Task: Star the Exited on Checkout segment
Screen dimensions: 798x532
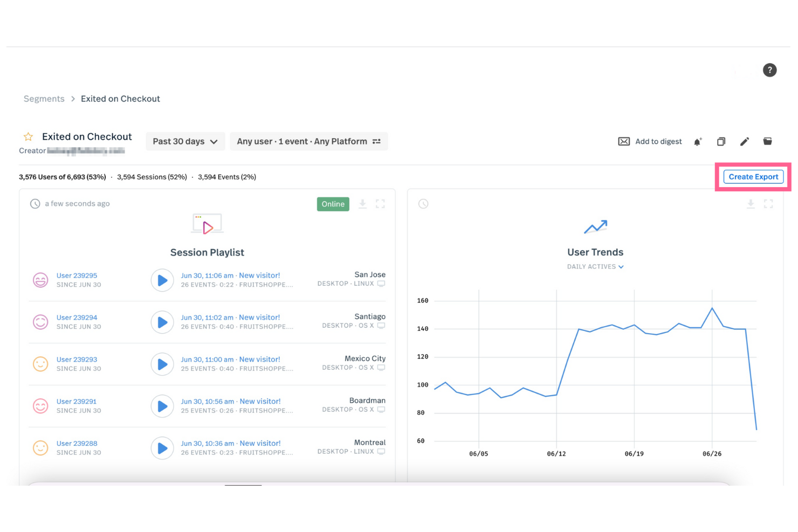Action: tap(27, 136)
